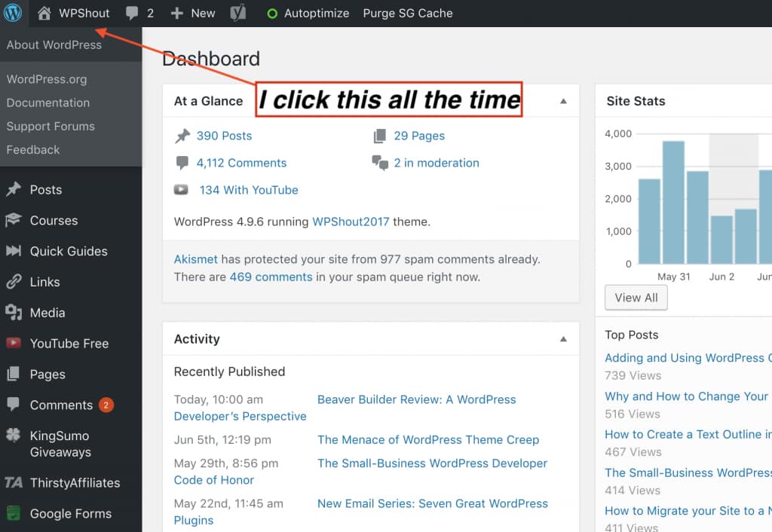Image resolution: width=772 pixels, height=532 pixels.
Task: Collapse the Activity widget
Action: 562,339
